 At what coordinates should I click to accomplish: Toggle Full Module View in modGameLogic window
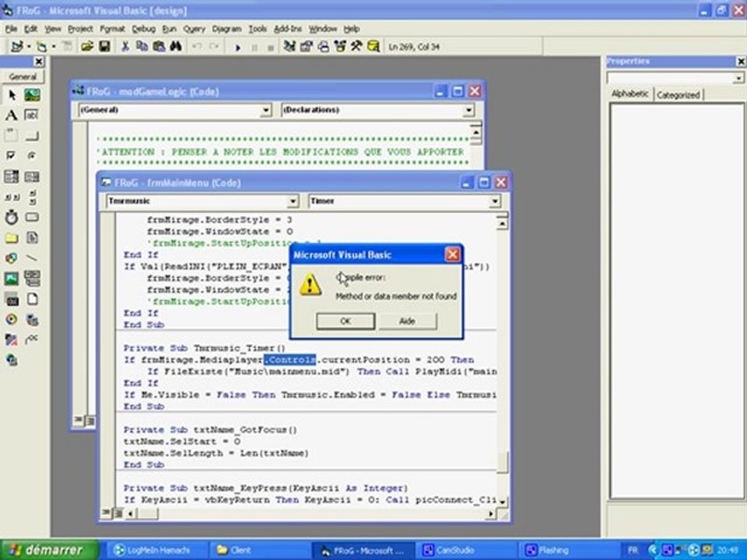(90, 421)
